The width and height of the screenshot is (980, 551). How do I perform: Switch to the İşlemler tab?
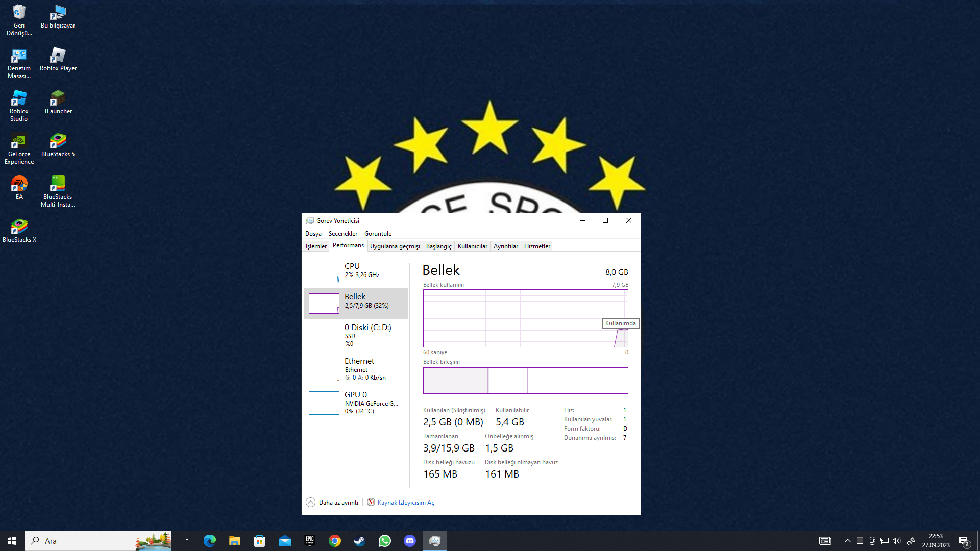point(316,246)
